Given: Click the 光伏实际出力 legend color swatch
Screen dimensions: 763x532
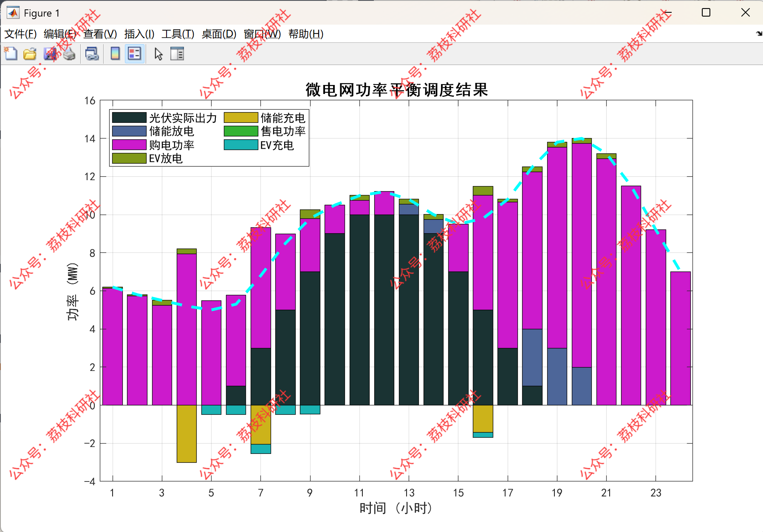Looking at the screenshot, I should pyautogui.click(x=129, y=118).
